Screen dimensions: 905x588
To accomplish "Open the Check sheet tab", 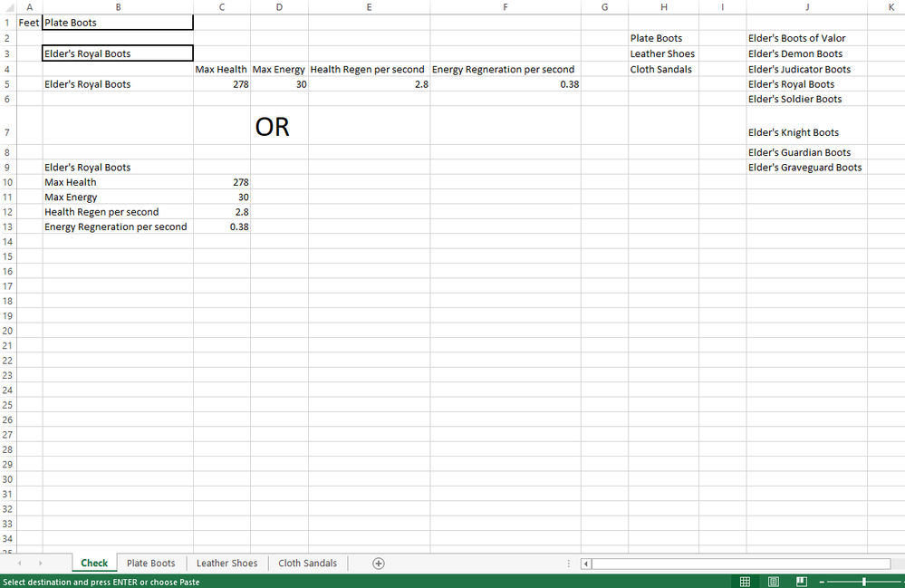I will click(x=94, y=564).
